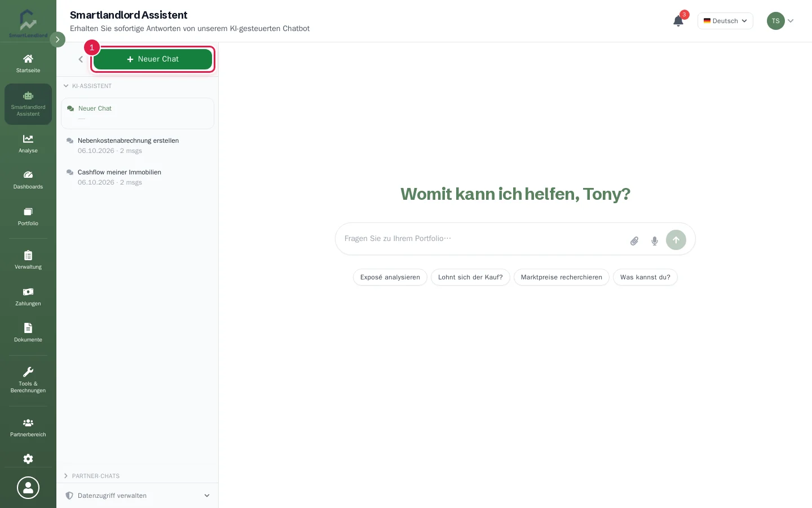
Task: Start voice input with the microphone icon
Action: (x=655, y=241)
